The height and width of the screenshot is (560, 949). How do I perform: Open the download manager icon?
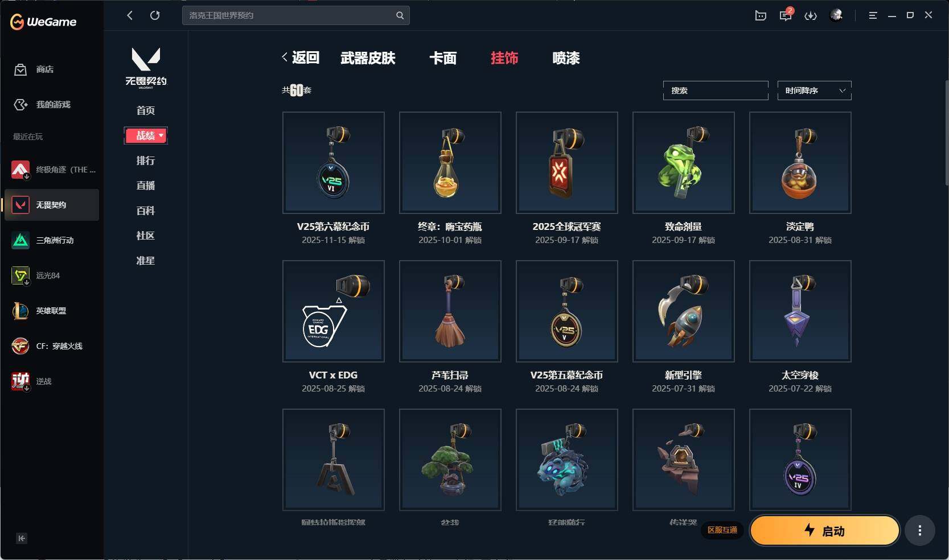pos(811,15)
